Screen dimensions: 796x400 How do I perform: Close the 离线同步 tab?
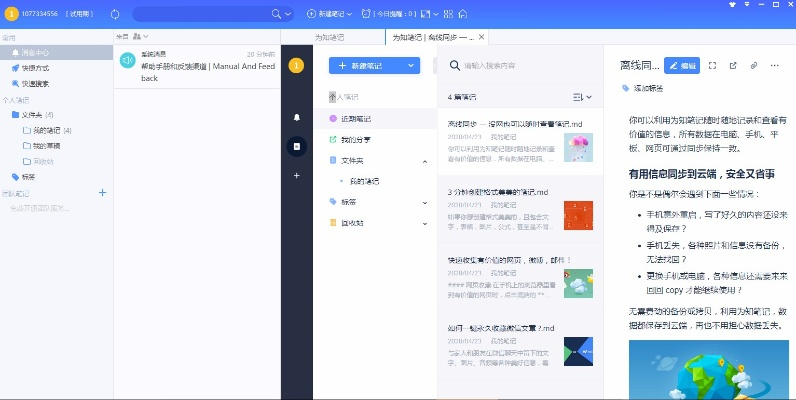coord(482,37)
